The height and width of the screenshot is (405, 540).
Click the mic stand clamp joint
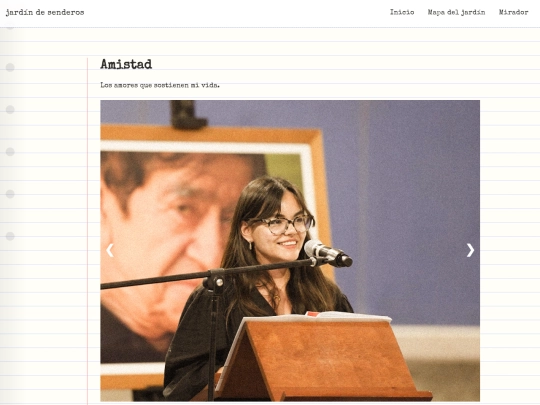coord(214,280)
